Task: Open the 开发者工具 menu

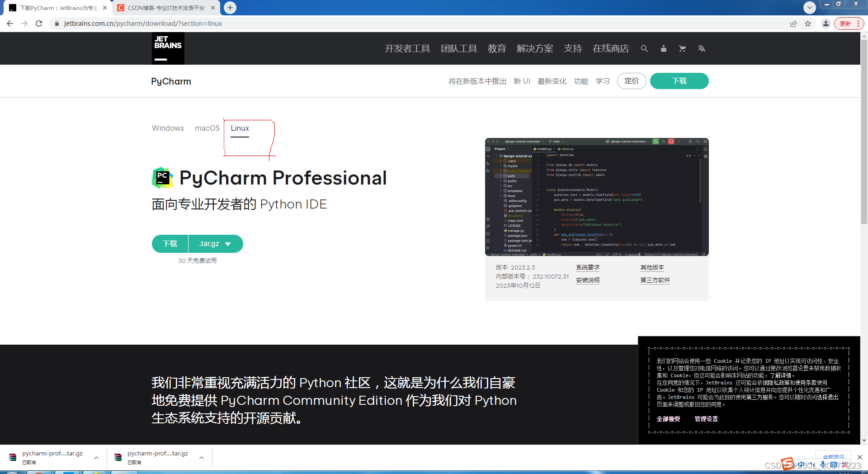Action: [x=407, y=48]
